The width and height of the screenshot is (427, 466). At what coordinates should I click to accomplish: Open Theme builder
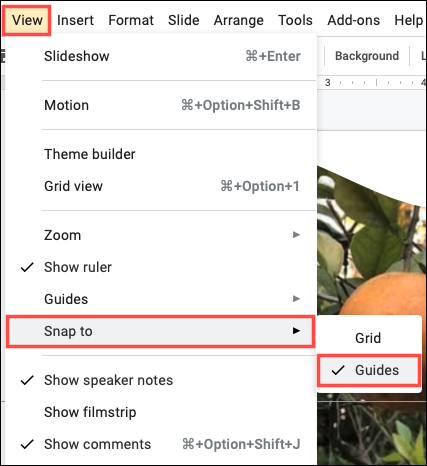pyautogui.click(x=161, y=154)
